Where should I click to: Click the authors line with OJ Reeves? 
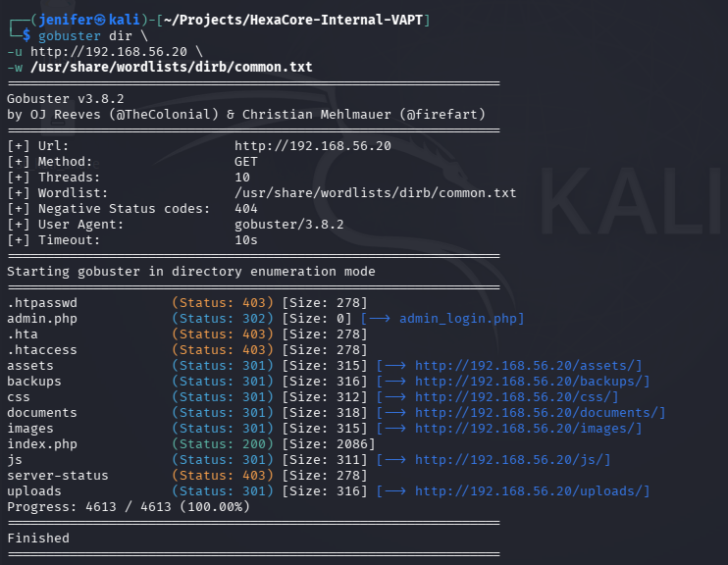[246, 115]
